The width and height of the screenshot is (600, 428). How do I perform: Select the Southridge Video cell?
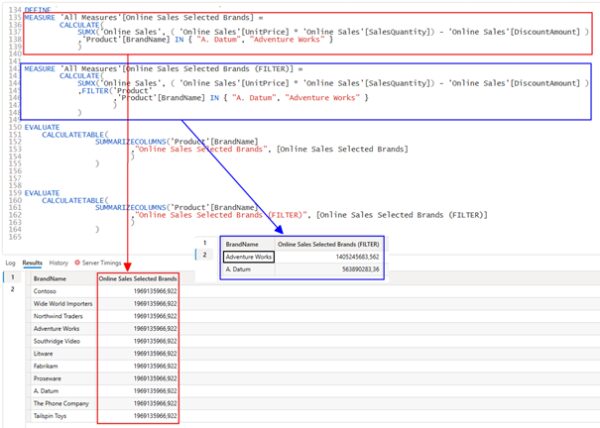coord(57,341)
